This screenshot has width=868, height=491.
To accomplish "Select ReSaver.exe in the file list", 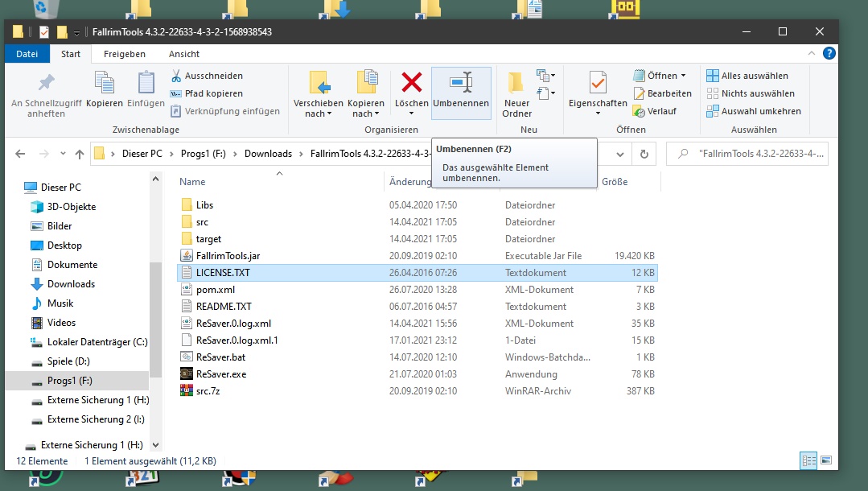I will [221, 374].
